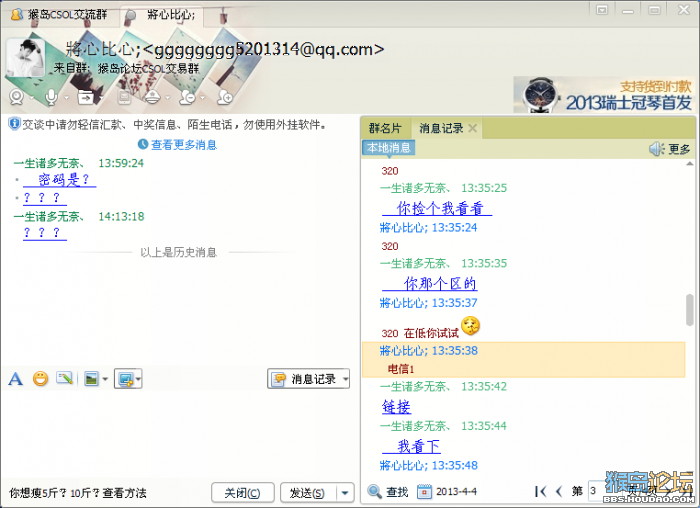Expand the 消息记录 button dropdown arrow
Viewport: 700px width, 508px height.
346,379
